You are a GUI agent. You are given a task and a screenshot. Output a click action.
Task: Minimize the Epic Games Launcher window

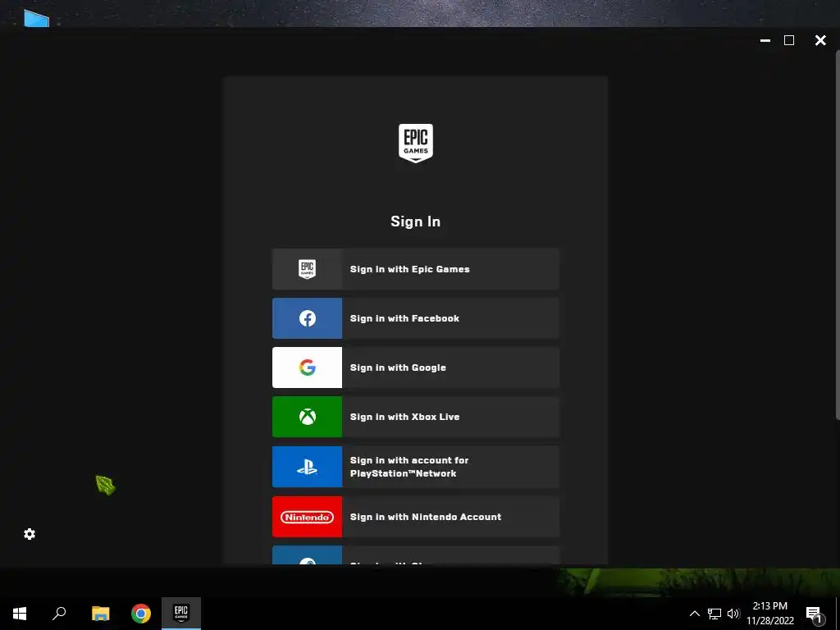click(x=765, y=40)
